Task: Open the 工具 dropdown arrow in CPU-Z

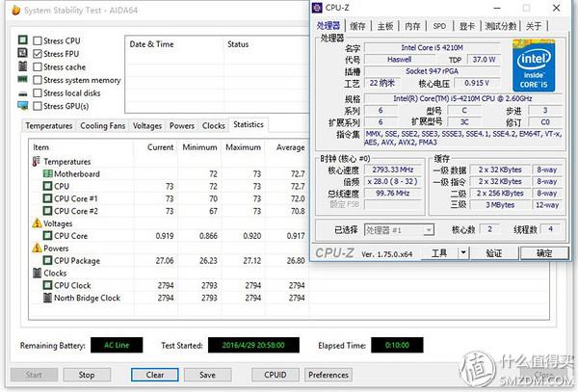Action: (x=463, y=252)
